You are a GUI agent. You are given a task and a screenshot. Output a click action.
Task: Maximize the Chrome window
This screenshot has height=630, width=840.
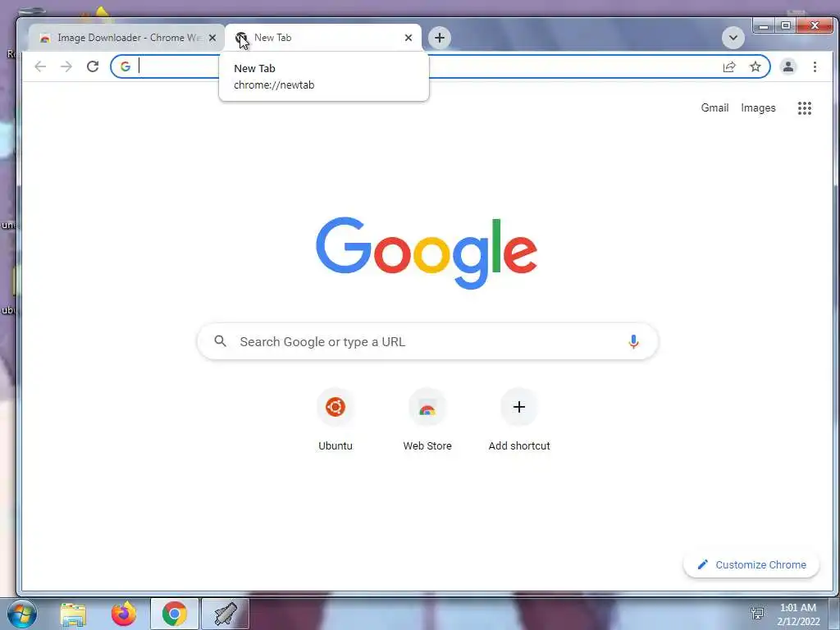pos(786,25)
